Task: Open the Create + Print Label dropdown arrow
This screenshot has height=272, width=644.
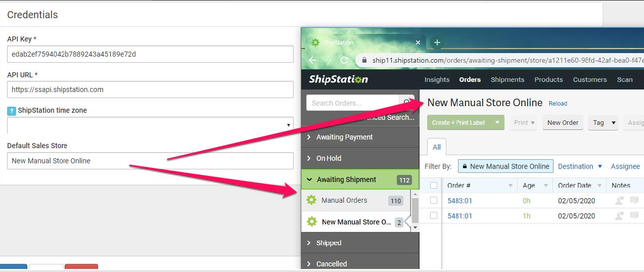Action: click(497, 122)
